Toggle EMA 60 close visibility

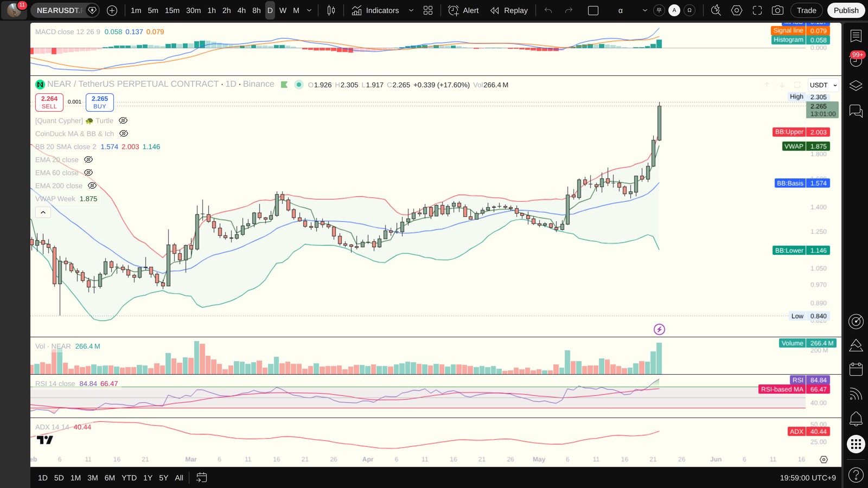(x=88, y=172)
